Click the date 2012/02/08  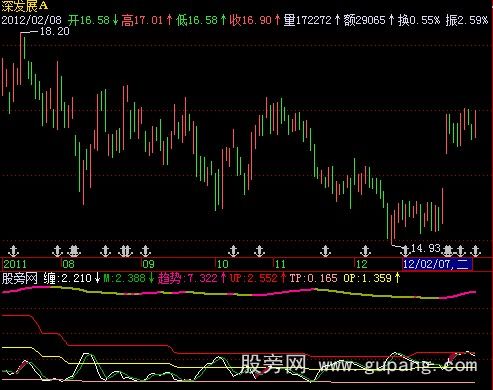31,20
